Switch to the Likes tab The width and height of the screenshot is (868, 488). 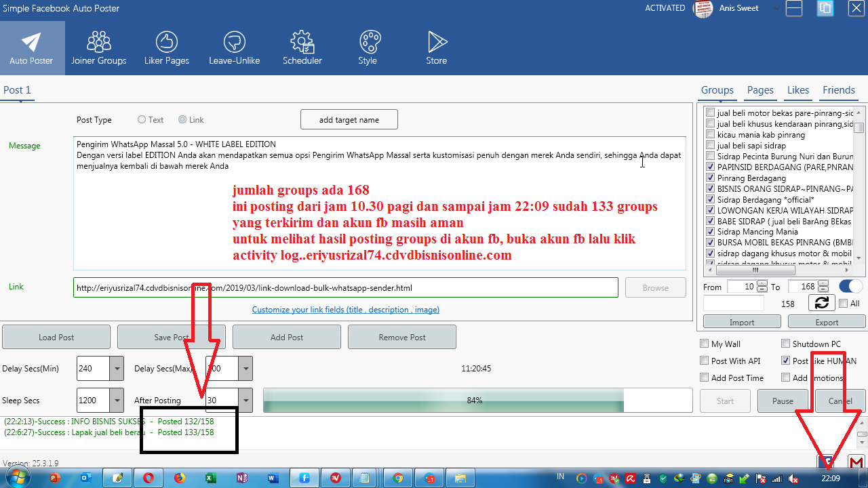pyautogui.click(x=798, y=90)
